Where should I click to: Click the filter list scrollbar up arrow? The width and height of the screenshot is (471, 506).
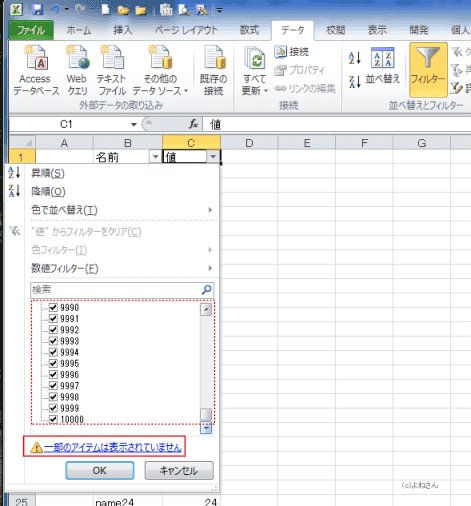click(206, 309)
